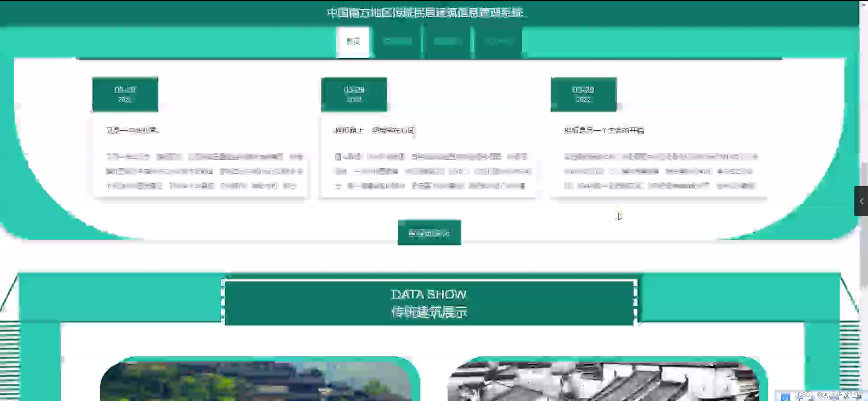Click the DATA SHOW 传统建筑展示 banner
868x401 pixels.
429,303
